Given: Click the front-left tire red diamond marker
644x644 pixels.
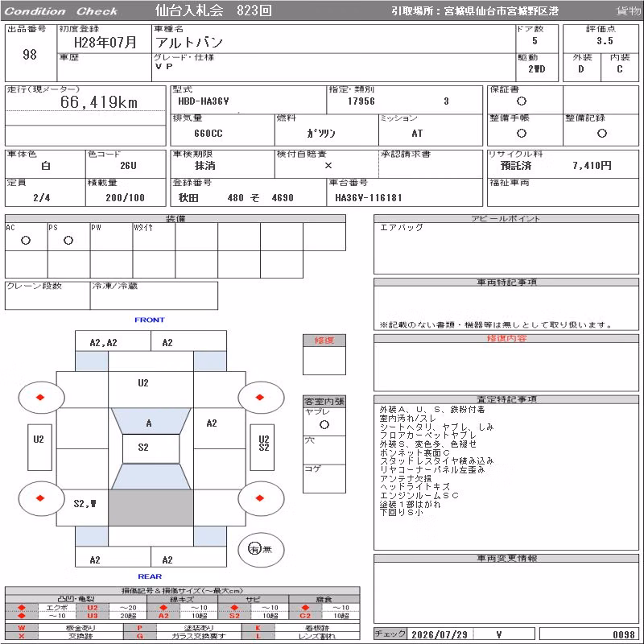Looking at the screenshot, I should tap(40, 397).
